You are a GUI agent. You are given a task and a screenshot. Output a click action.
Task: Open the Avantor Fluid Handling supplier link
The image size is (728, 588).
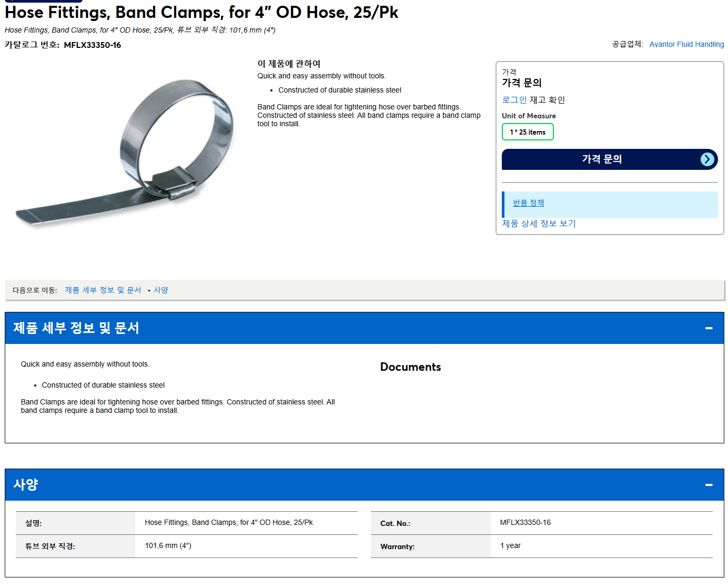coord(686,44)
